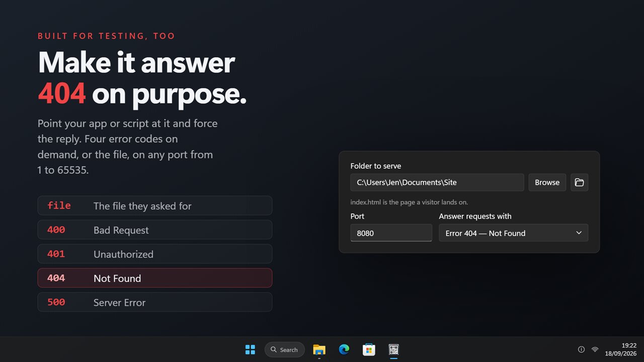Image resolution: width=644 pixels, height=362 pixels.
Task: Click the Browse button
Action: coord(547,183)
